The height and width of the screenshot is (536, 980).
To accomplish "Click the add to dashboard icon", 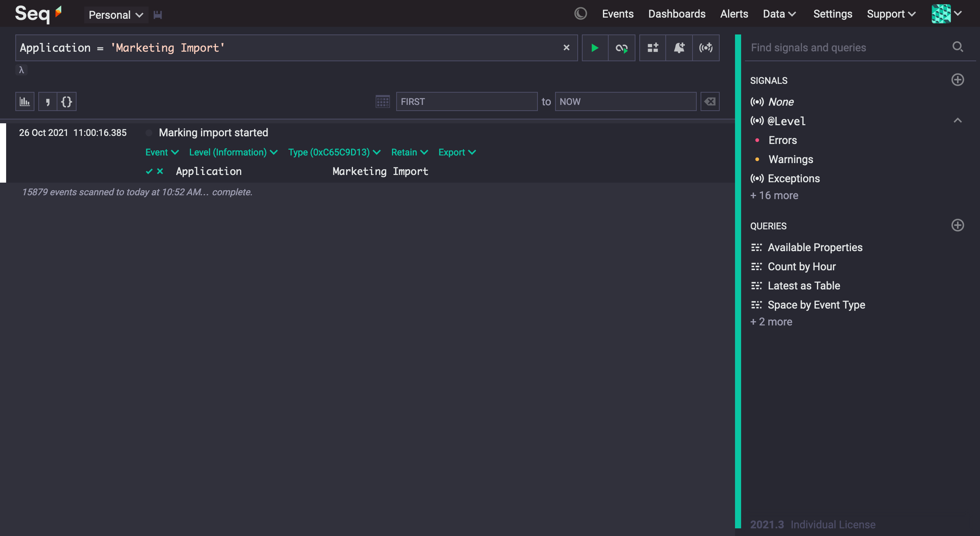I will [653, 48].
